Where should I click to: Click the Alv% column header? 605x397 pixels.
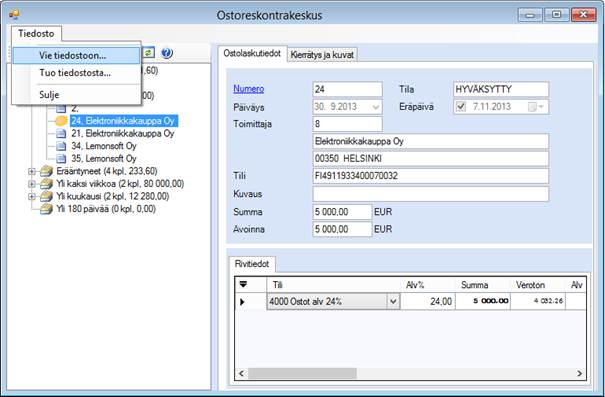click(428, 285)
